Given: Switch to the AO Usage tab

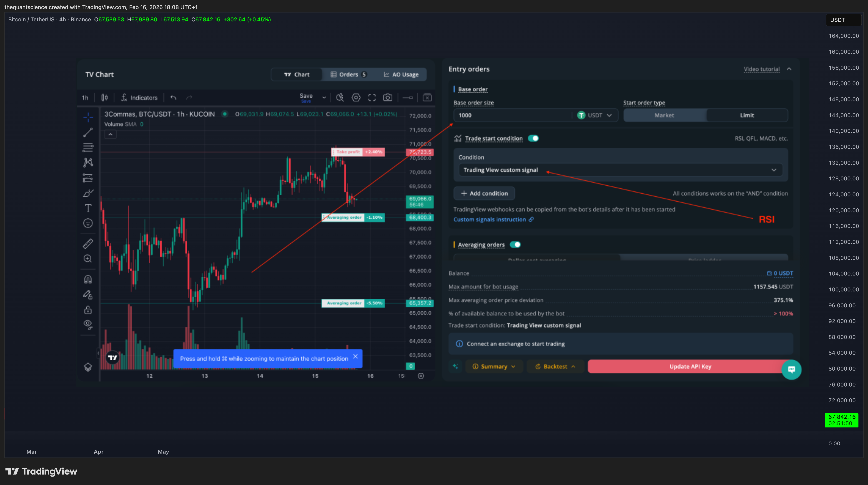Looking at the screenshot, I should pyautogui.click(x=401, y=75).
